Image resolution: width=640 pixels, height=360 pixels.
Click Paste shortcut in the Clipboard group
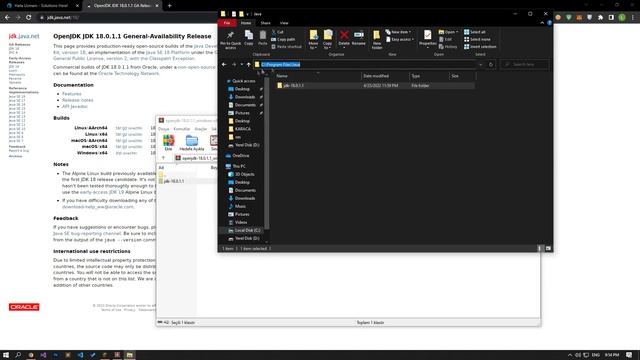[286, 47]
